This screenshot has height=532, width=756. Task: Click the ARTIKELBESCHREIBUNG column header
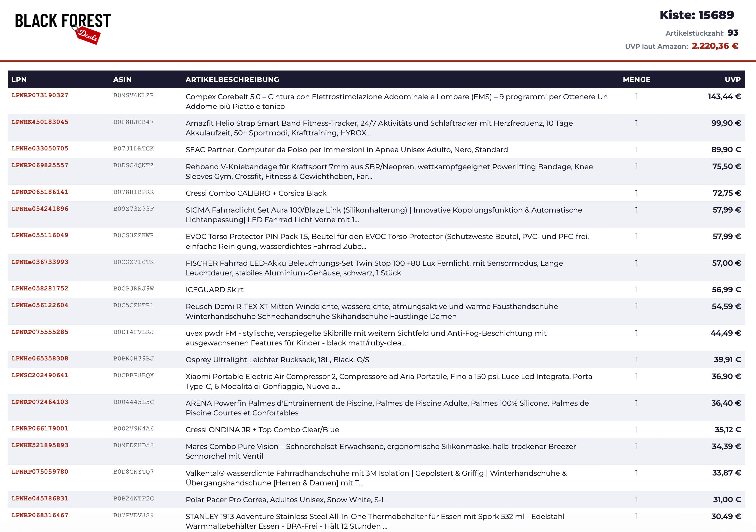coord(232,80)
